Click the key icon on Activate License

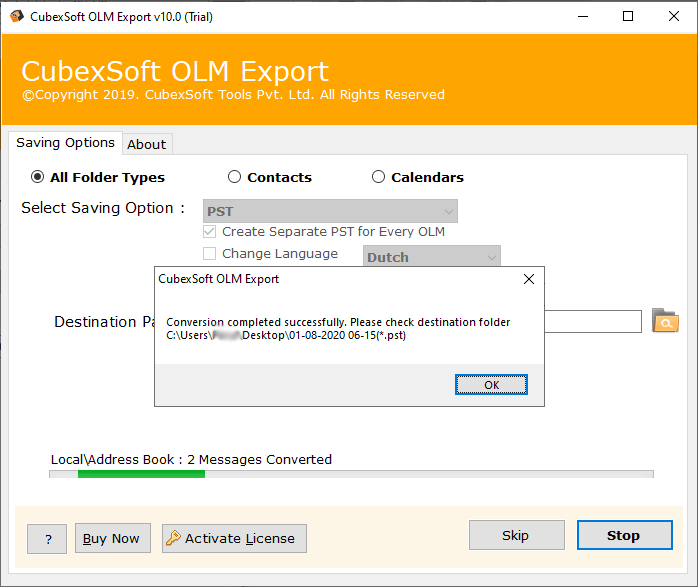click(173, 538)
